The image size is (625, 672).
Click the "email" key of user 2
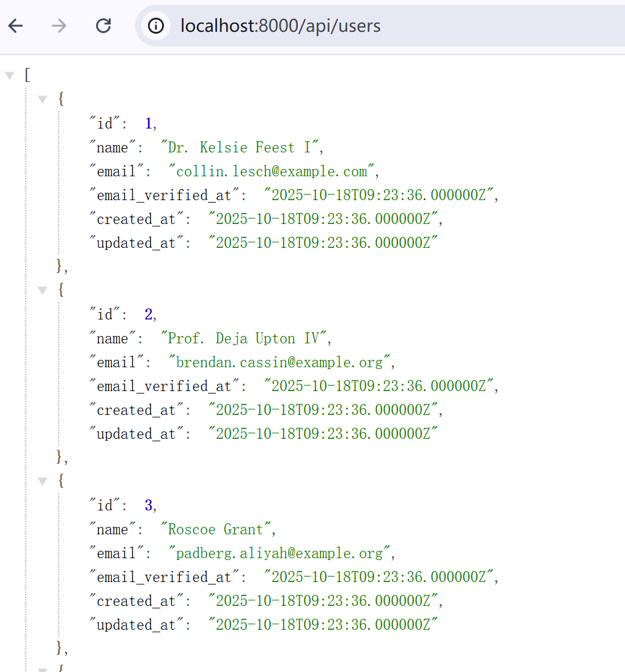tap(116, 362)
